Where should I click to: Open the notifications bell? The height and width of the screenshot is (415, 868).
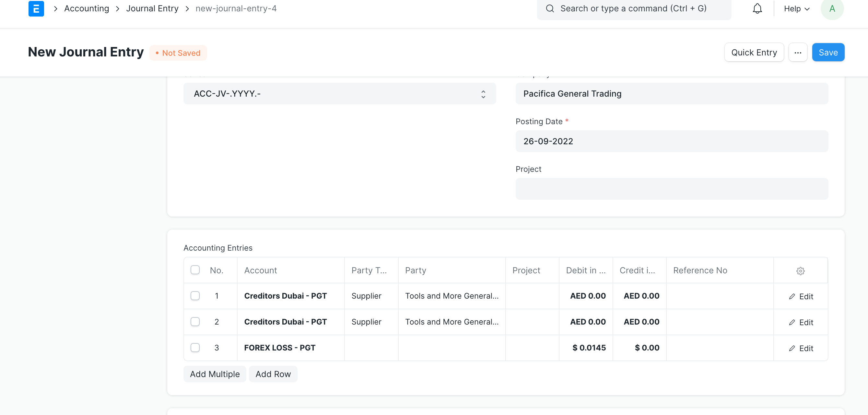click(757, 8)
